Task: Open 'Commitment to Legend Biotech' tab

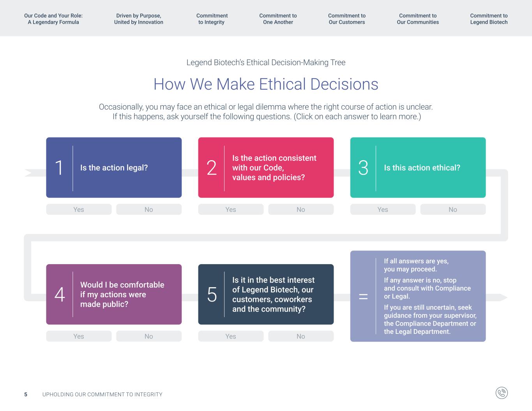Action: [x=489, y=19]
